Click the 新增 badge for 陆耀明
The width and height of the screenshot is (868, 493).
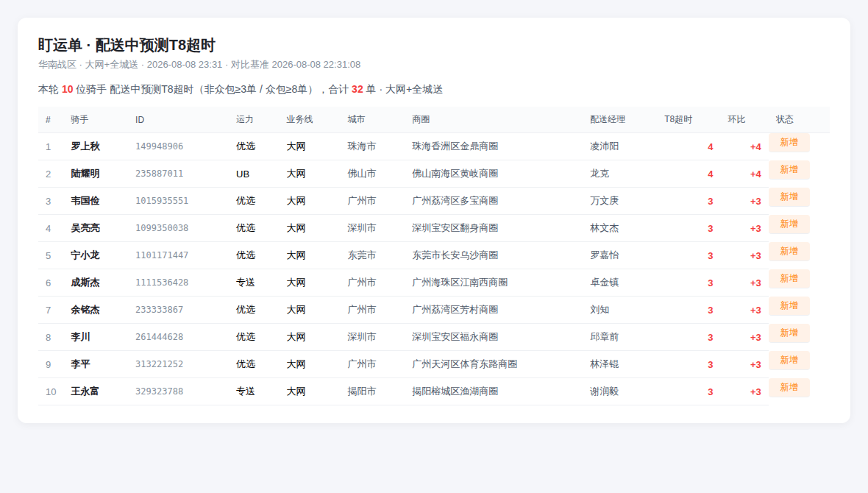[789, 169]
